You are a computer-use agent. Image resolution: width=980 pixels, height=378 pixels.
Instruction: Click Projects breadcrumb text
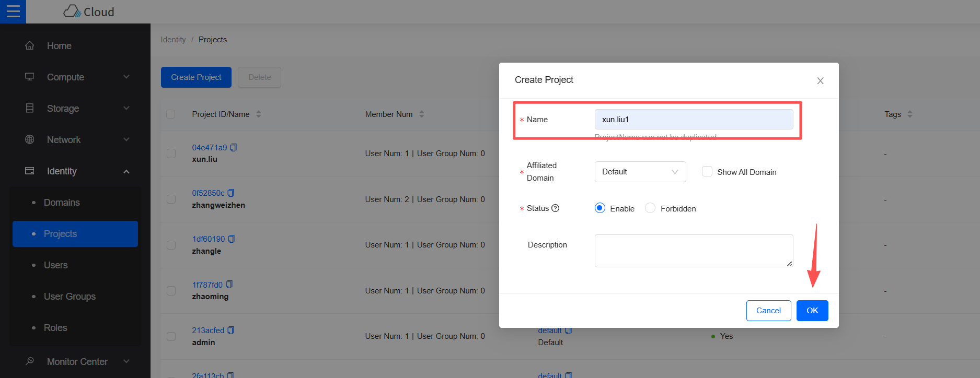click(x=213, y=40)
